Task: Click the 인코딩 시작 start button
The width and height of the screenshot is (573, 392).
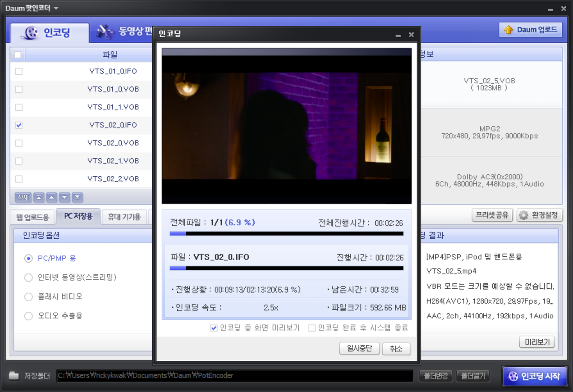Action: click(535, 376)
